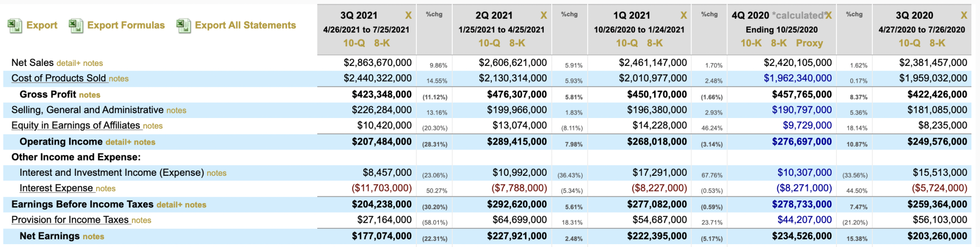Click the Export All Statements link

(x=245, y=25)
